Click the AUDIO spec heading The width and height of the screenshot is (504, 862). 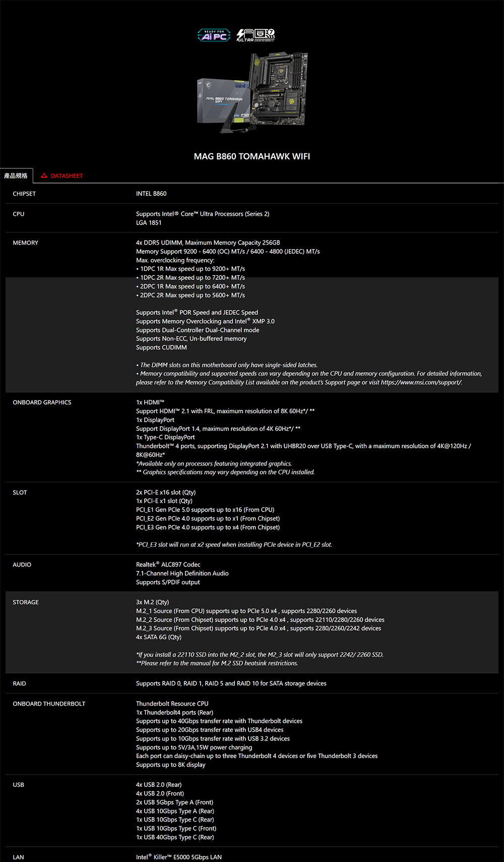[22, 564]
